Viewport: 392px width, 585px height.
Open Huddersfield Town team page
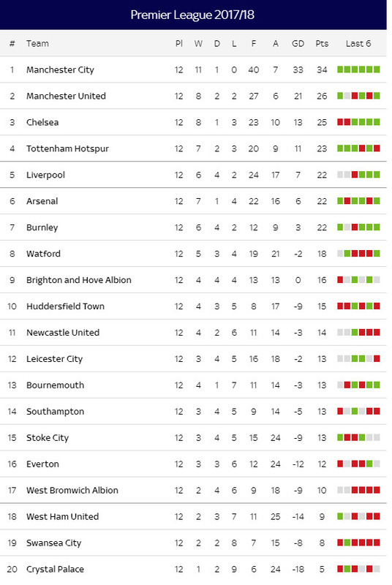point(65,306)
